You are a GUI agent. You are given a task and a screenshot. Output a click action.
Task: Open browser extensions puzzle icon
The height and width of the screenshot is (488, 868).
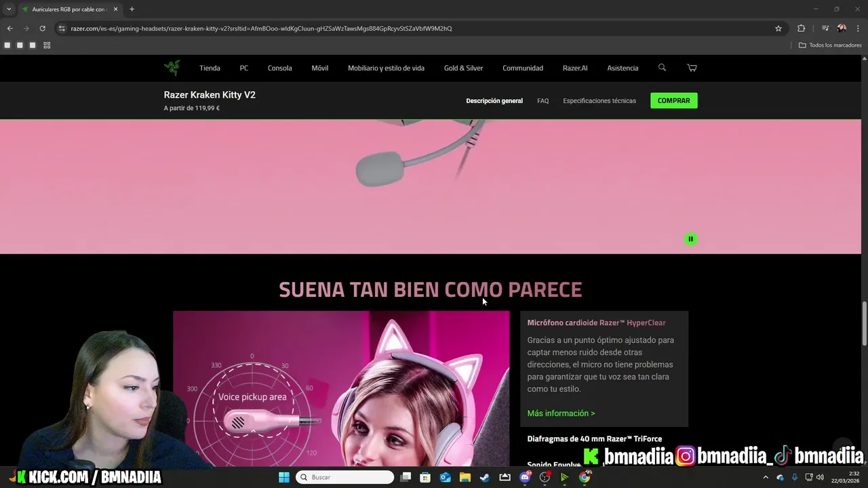tap(801, 28)
